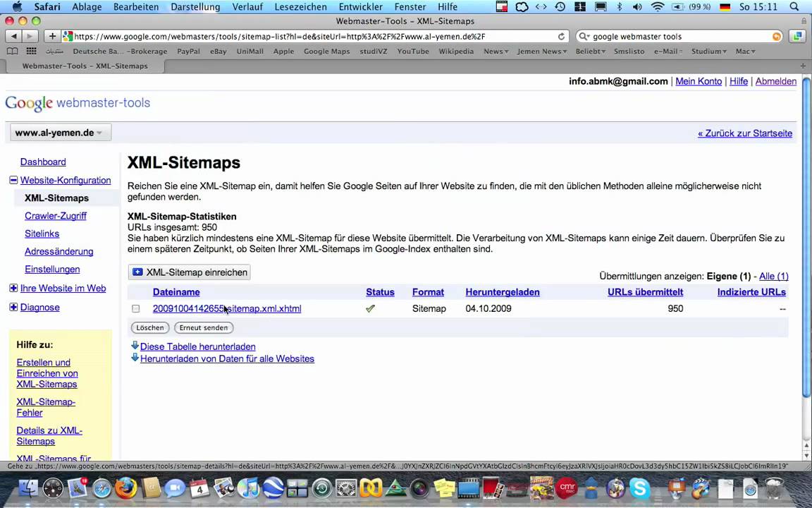This screenshot has height=508, width=812.
Task: Click the battery status icon
Action: pyautogui.click(x=678, y=7)
